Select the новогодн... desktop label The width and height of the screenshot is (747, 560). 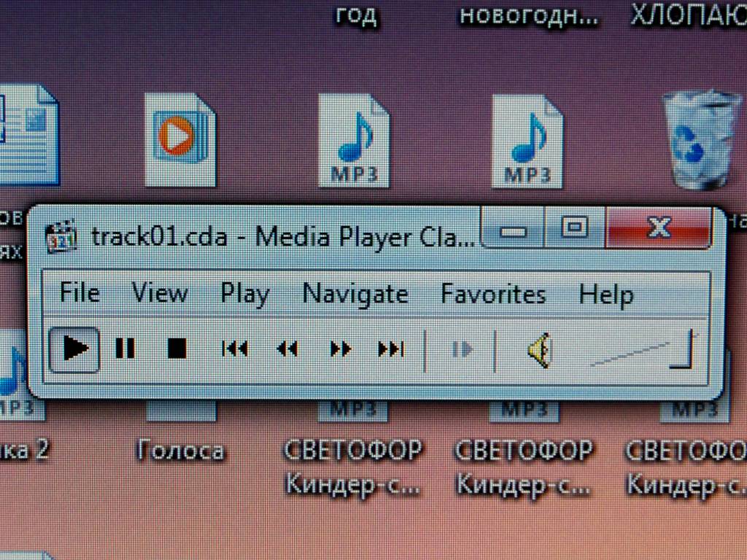click(528, 17)
